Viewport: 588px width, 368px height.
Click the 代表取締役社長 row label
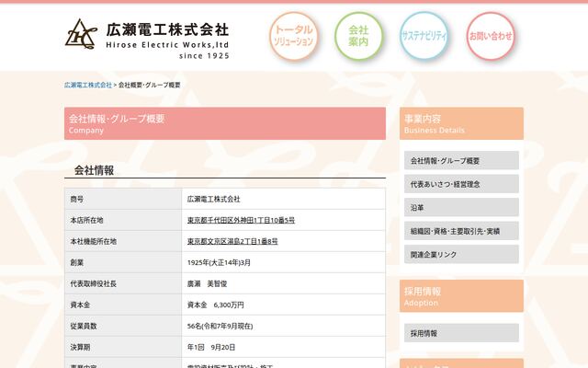pyautogui.click(x=94, y=283)
